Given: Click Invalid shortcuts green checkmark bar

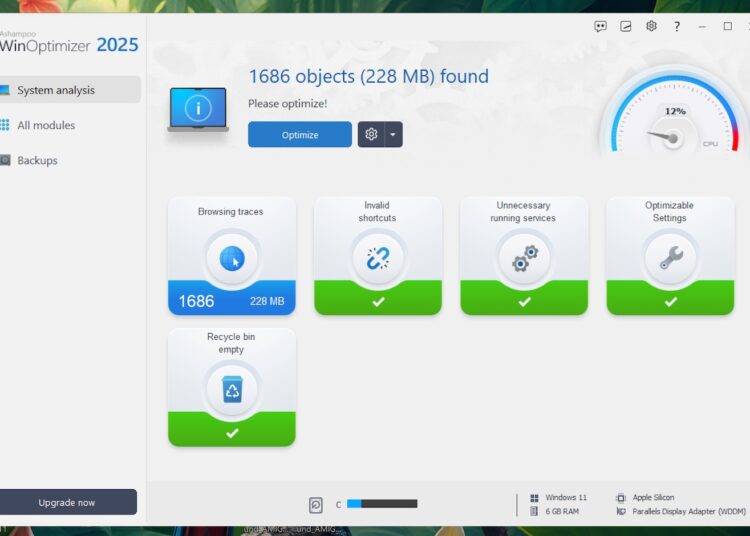Looking at the screenshot, I should click(x=378, y=300).
